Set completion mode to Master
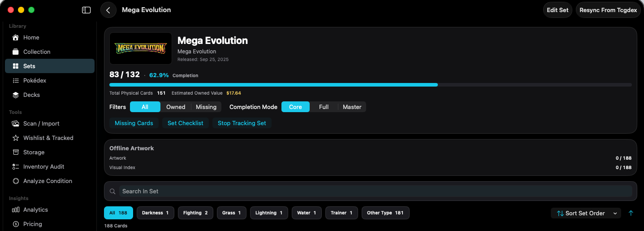Image resolution: width=644 pixels, height=231 pixels. point(352,107)
